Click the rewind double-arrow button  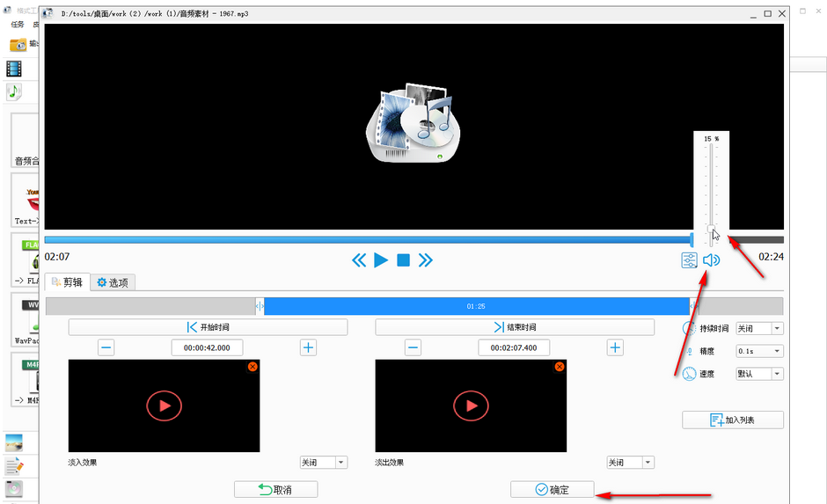click(x=359, y=259)
